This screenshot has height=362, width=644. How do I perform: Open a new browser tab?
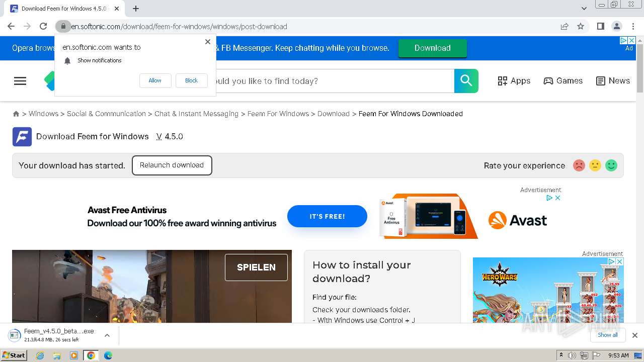pyautogui.click(x=136, y=9)
